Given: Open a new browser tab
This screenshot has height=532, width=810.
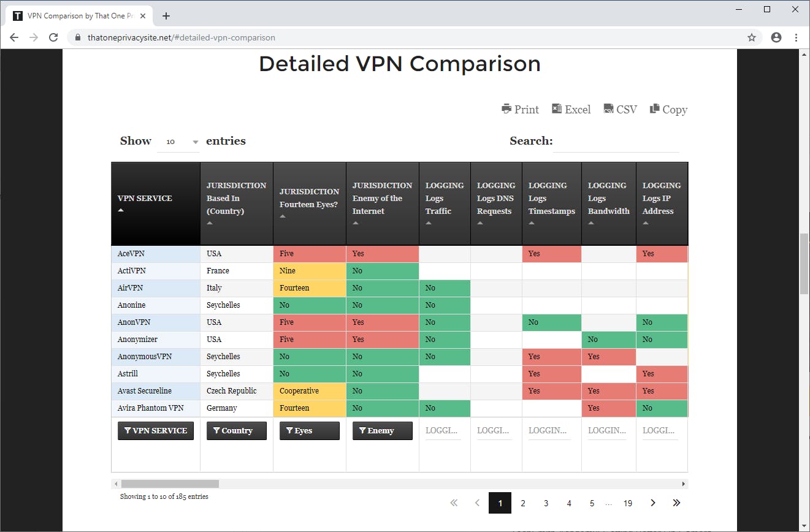Looking at the screenshot, I should click(166, 16).
